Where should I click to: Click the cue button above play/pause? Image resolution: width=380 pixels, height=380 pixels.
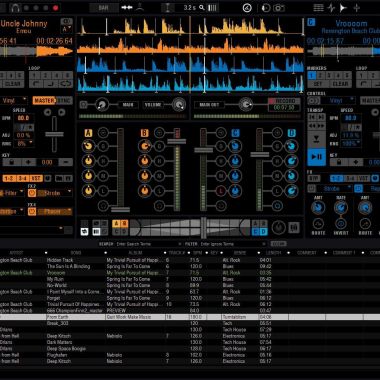click(316, 139)
